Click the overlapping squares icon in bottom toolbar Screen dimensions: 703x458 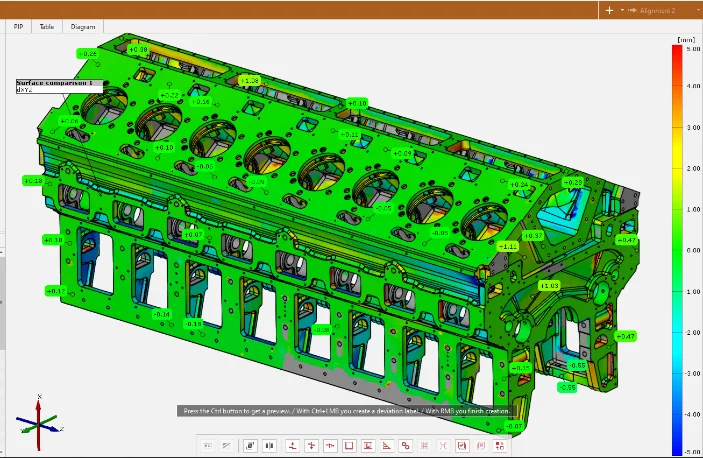pos(250,446)
